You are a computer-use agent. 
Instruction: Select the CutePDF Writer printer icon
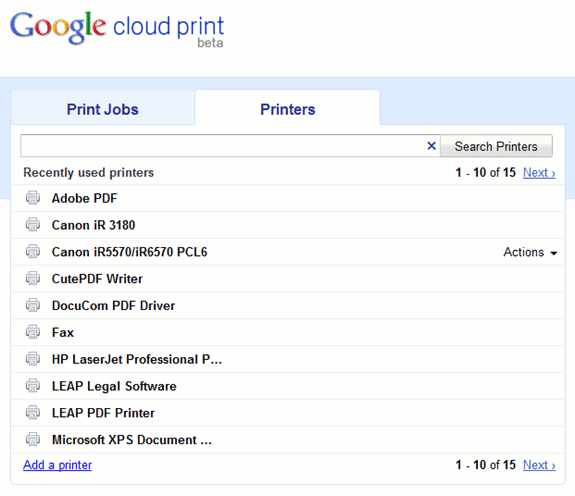tap(33, 279)
